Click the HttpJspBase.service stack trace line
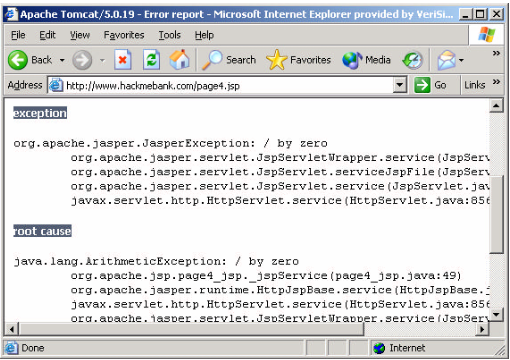This screenshot has height=360, width=510. (280, 290)
